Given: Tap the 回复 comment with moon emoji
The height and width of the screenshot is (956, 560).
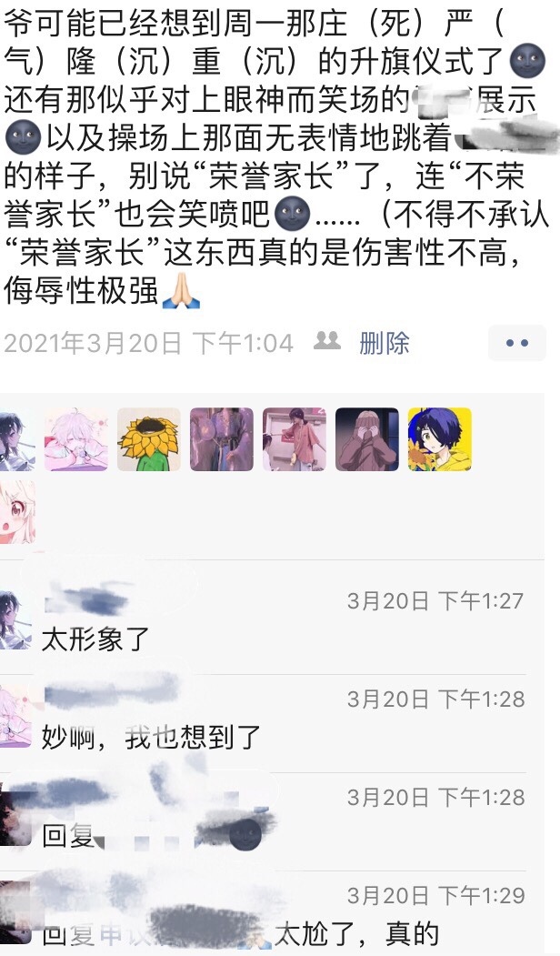Looking at the screenshot, I should pyautogui.click(x=152, y=835).
